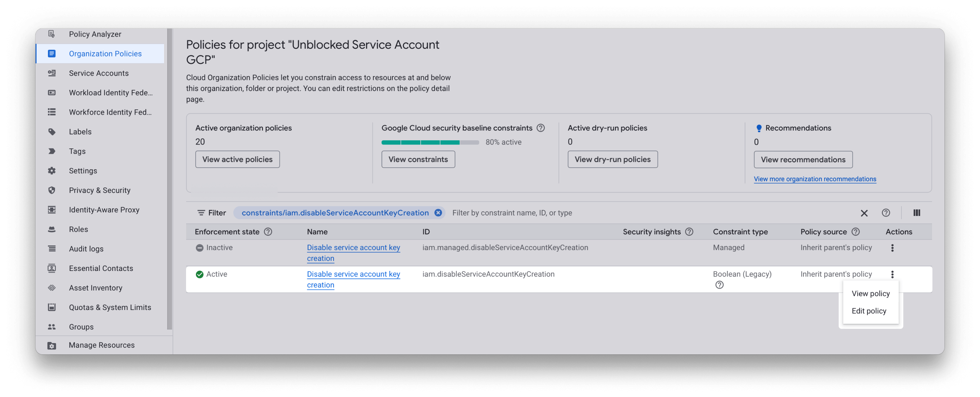Remove the disableServiceAccountKeyCreation filter chip
Image resolution: width=980 pixels, height=397 pixels.
438,213
